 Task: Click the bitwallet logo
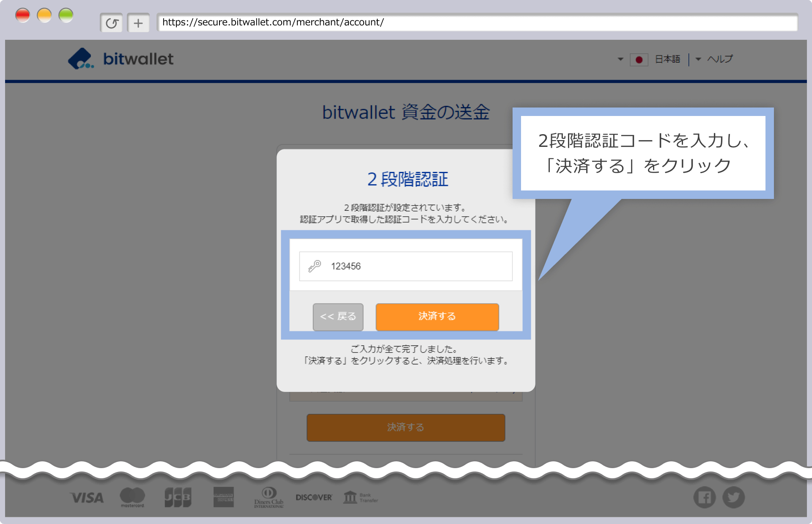[x=121, y=59]
